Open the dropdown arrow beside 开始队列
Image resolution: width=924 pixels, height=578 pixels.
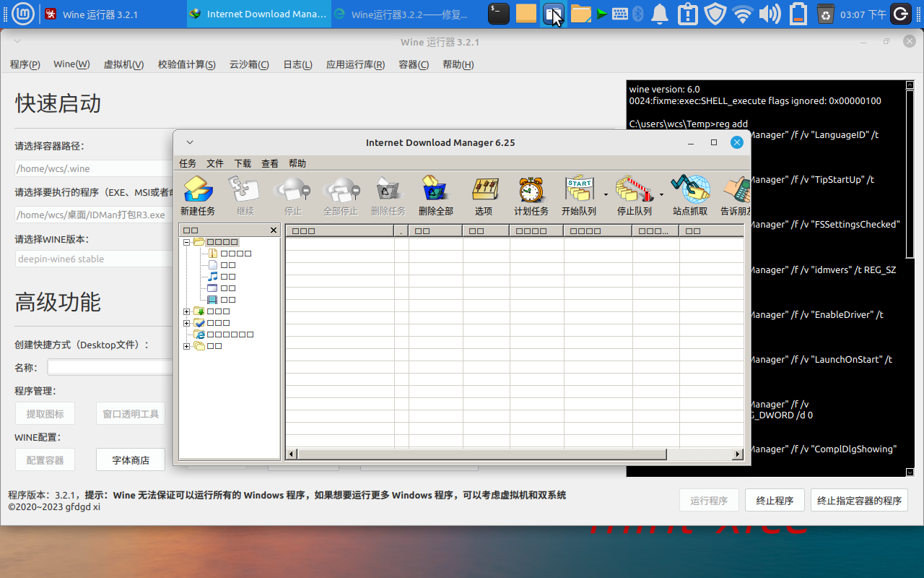pyautogui.click(x=606, y=195)
